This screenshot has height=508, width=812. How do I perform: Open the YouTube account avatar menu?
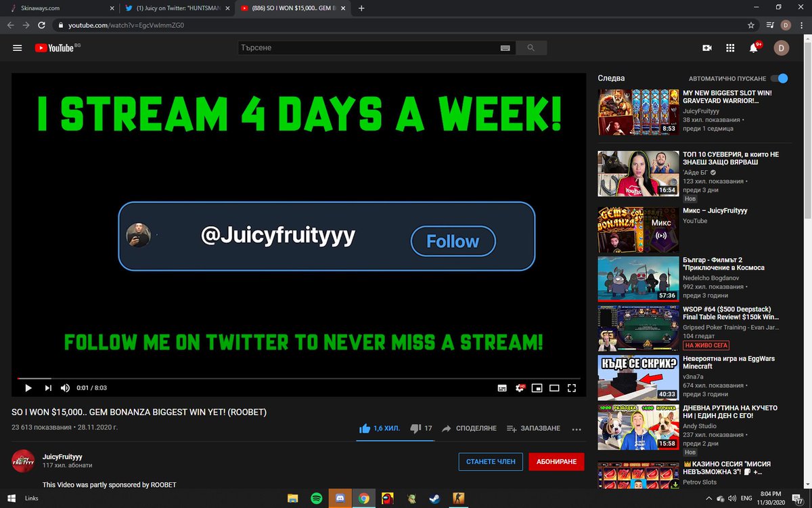point(782,48)
